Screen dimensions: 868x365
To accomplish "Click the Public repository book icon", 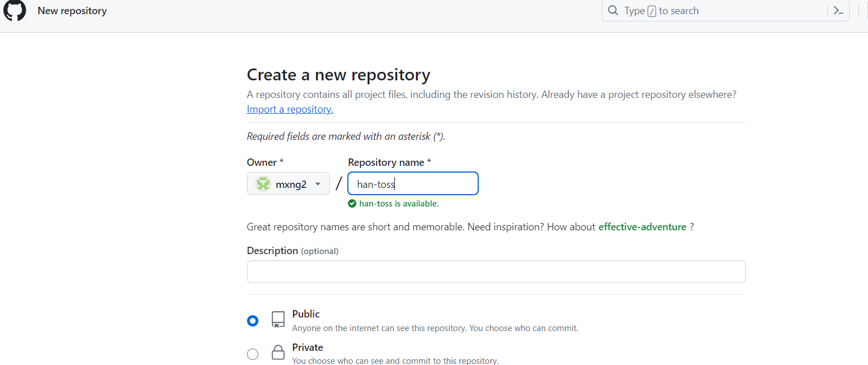I will 278,320.
